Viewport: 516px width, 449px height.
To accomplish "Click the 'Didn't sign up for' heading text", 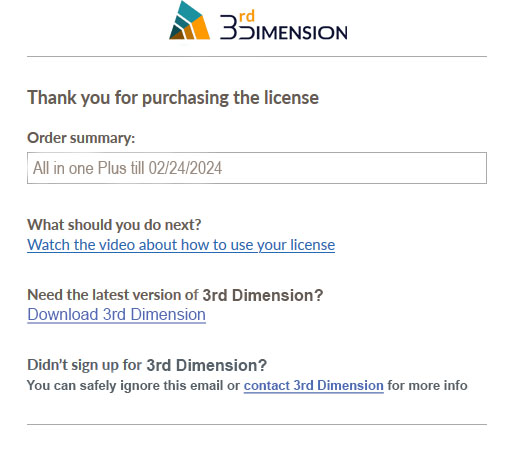I will [x=85, y=365].
